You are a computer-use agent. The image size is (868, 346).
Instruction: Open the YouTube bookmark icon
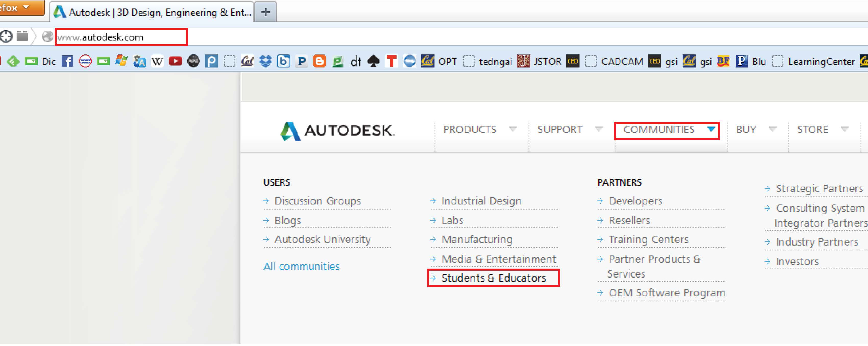click(175, 61)
